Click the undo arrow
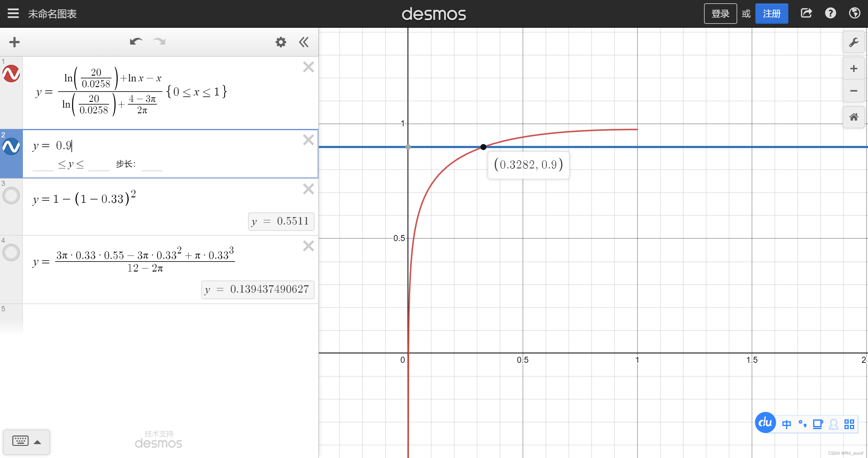The width and height of the screenshot is (868, 458). point(136,42)
